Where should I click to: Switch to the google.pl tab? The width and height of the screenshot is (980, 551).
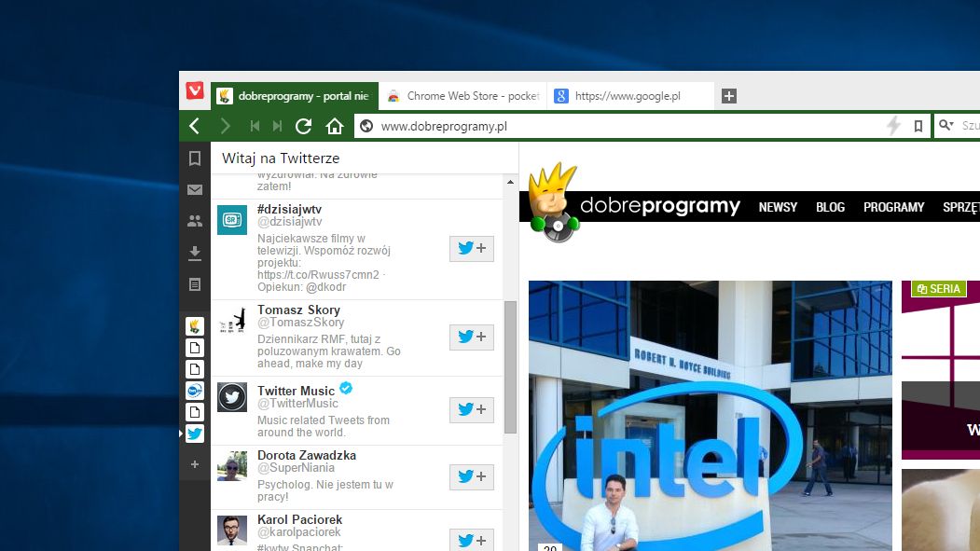click(x=630, y=96)
